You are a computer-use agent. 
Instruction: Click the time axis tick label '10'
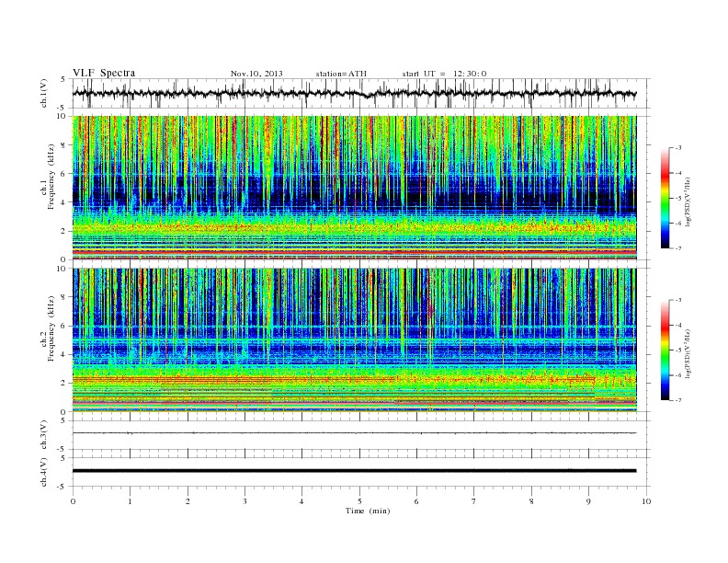646,501
